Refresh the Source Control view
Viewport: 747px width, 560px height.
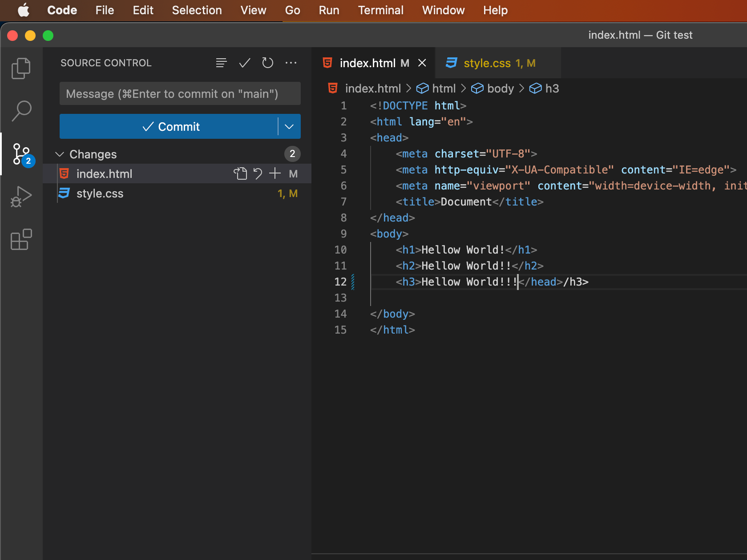point(267,63)
